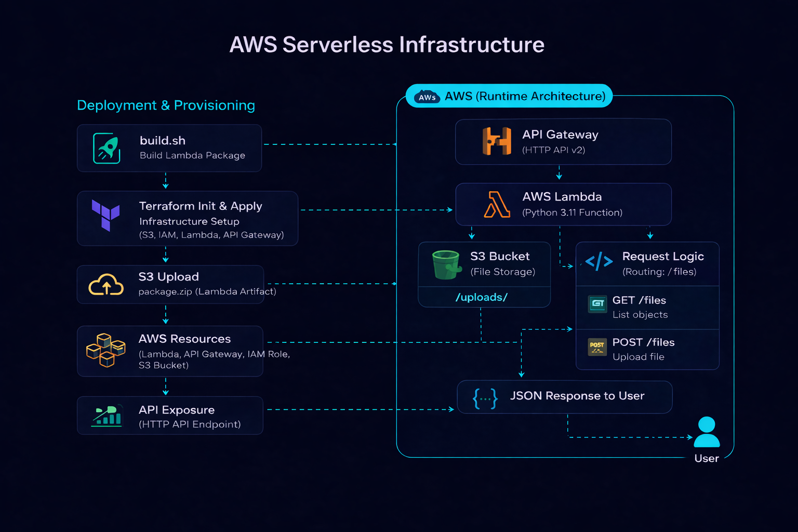
Task: Select '(HTTP API Endpoint)' text
Action: click(190, 424)
